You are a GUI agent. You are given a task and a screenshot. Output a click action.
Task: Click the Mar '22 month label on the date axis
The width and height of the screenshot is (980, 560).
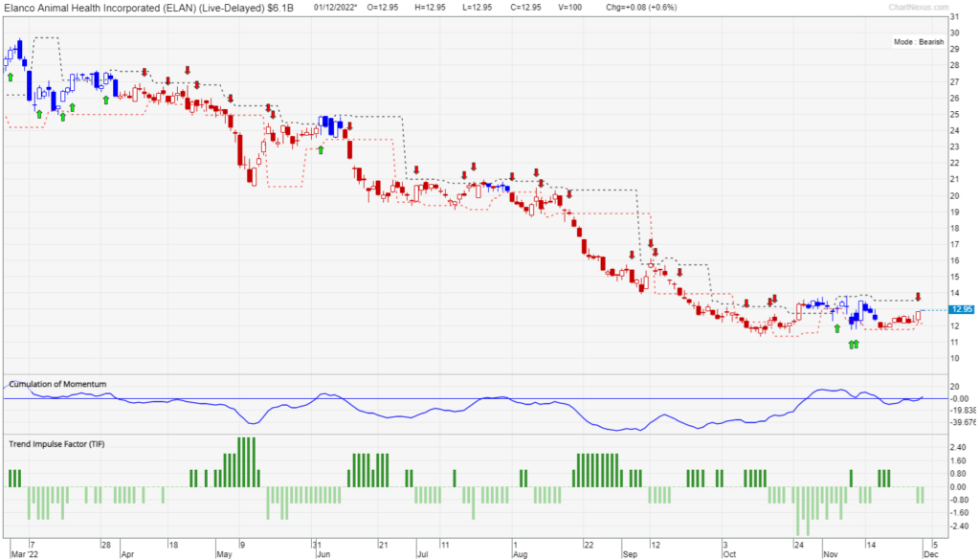click(x=24, y=554)
